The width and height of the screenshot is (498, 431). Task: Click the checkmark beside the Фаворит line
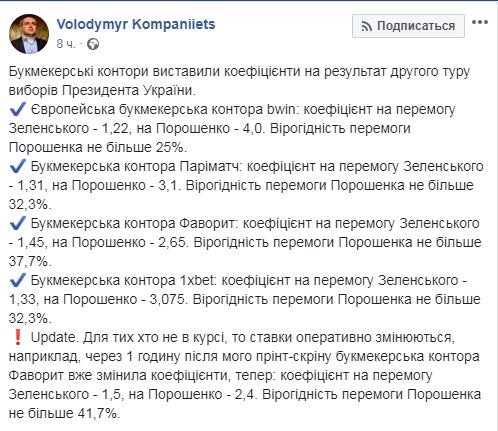click(x=18, y=223)
